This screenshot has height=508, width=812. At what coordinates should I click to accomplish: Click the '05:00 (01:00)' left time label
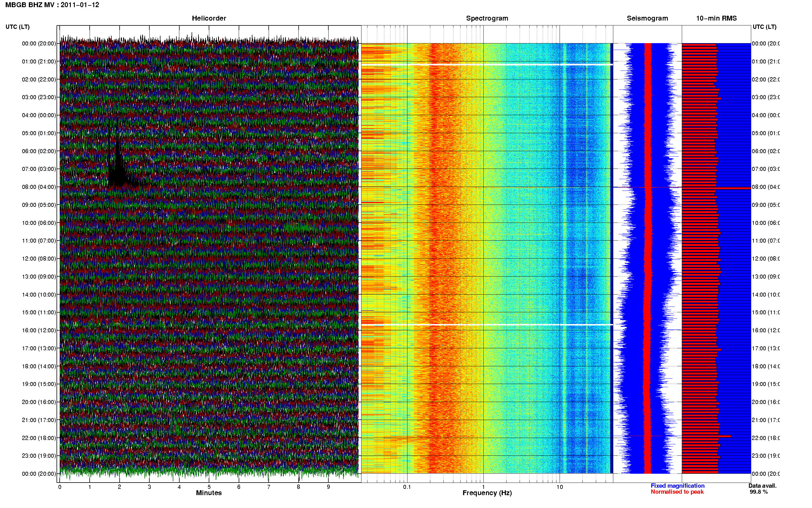(39, 133)
